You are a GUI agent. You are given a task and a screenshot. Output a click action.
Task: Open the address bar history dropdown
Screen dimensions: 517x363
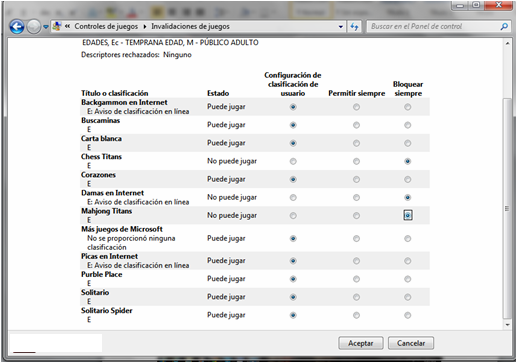click(340, 27)
